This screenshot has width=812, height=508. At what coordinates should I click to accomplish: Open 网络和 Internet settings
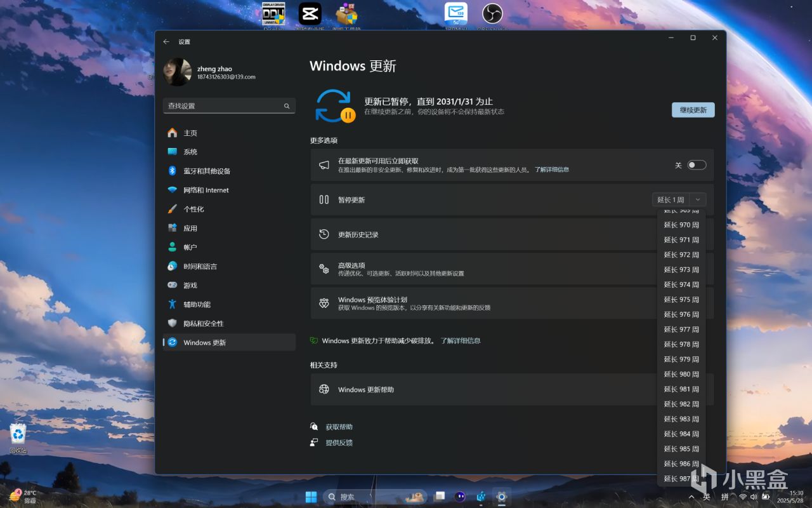coord(229,190)
